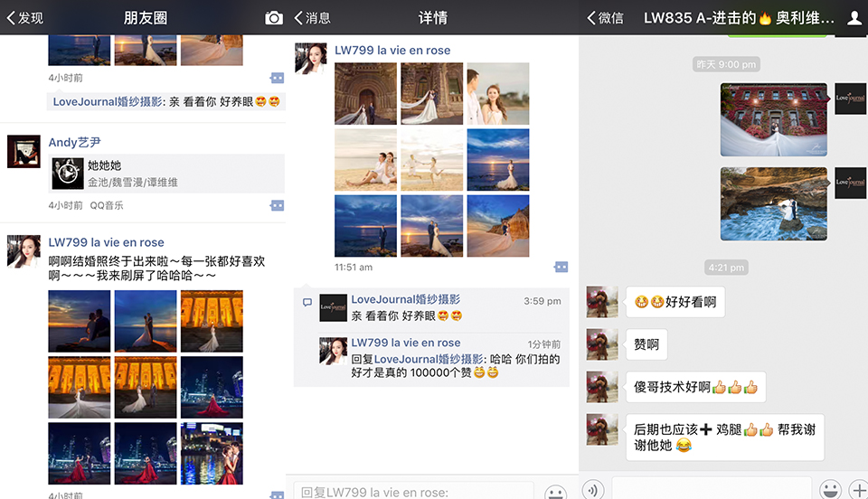Open the emoji panel in the chat bar

829,490
